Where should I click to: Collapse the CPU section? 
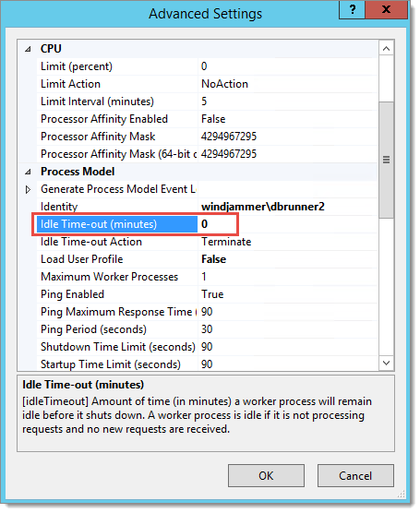(x=28, y=49)
